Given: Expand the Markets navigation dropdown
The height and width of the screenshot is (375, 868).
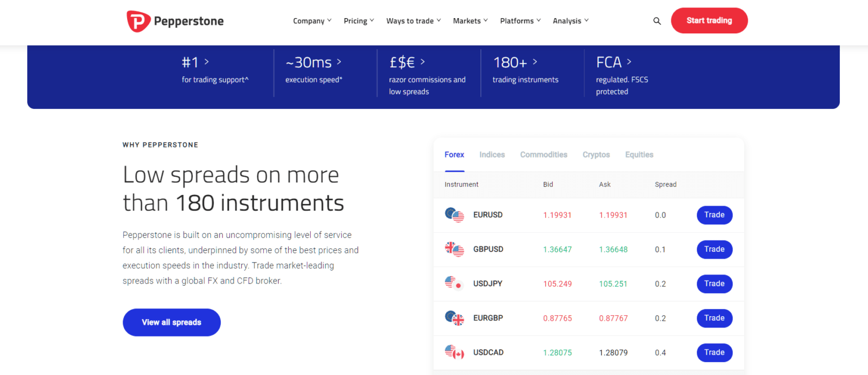Looking at the screenshot, I should (x=470, y=20).
